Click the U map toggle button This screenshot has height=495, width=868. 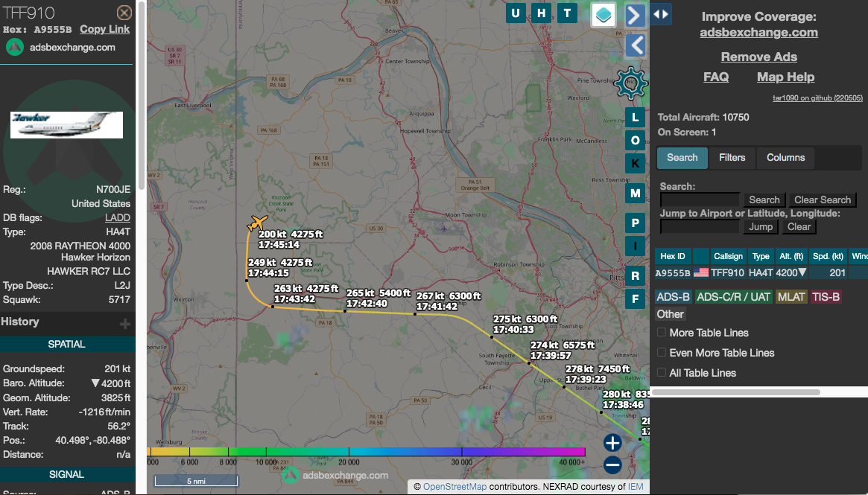tap(516, 13)
